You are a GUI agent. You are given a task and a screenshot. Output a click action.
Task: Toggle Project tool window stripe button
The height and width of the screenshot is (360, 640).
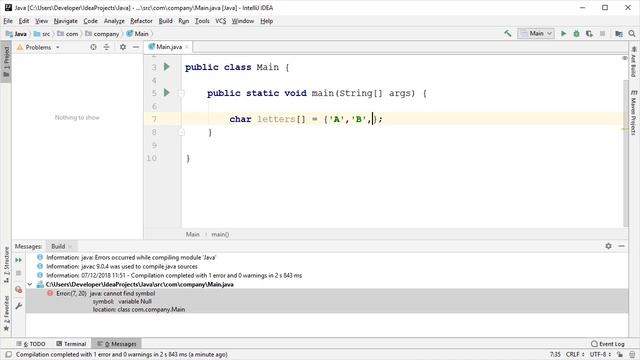point(6,62)
